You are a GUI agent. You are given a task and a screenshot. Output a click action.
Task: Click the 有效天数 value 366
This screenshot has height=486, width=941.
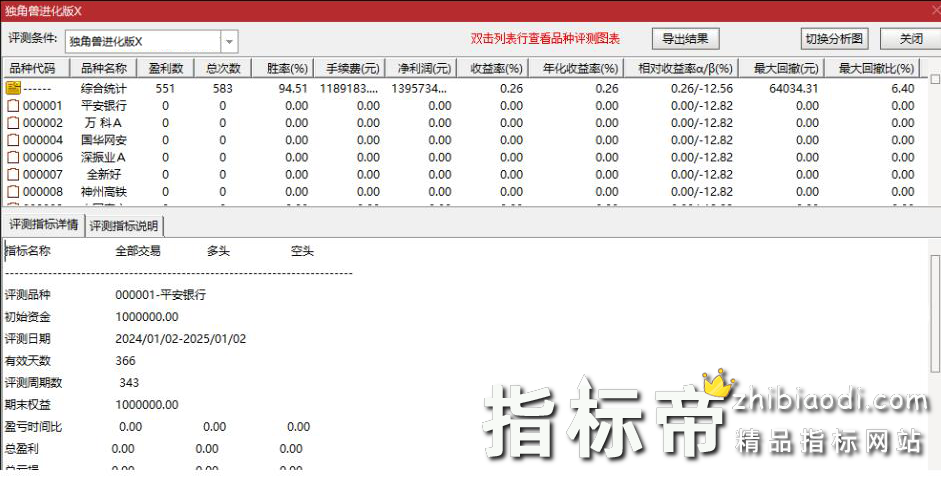pos(125,361)
